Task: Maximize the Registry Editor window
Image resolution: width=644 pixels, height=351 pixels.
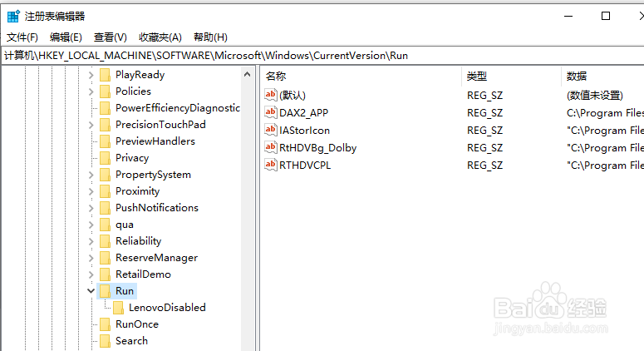Action: pyautogui.click(x=606, y=16)
